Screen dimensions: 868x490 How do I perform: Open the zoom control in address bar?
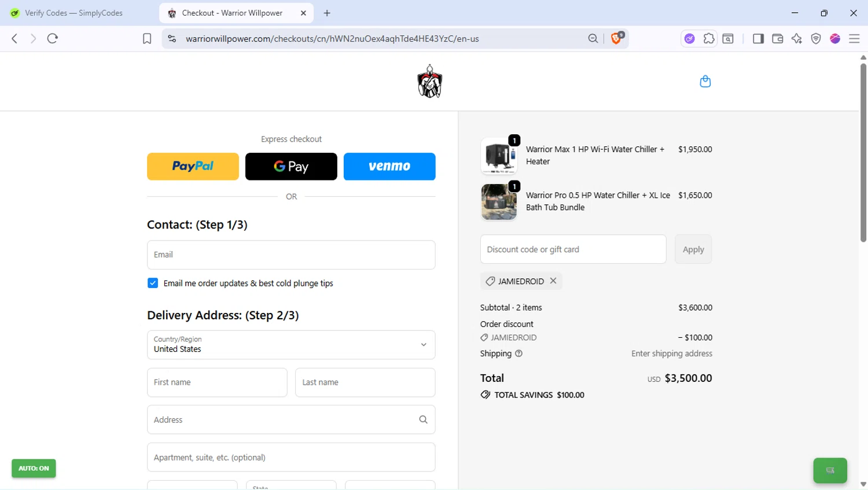pyautogui.click(x=593, y=39)
